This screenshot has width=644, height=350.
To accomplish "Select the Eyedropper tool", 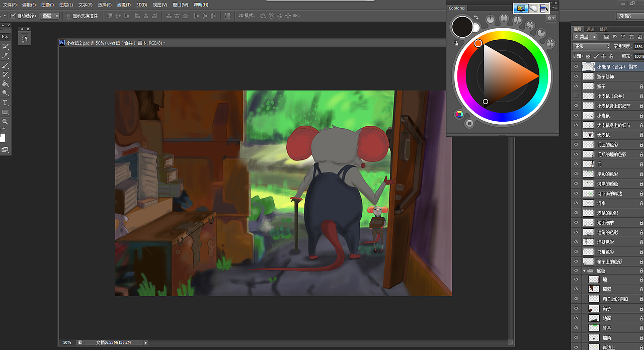I will click(x=5, y=55).
